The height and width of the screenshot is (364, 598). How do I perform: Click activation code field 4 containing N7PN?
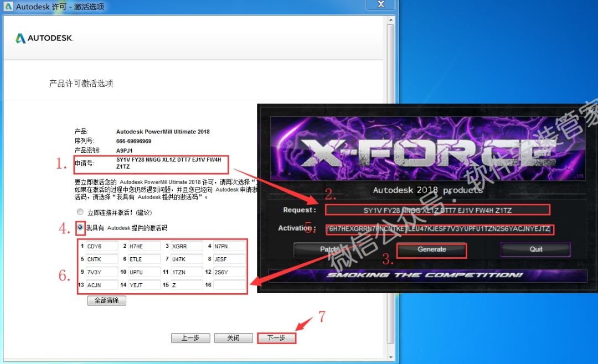(x=229, y=246)
